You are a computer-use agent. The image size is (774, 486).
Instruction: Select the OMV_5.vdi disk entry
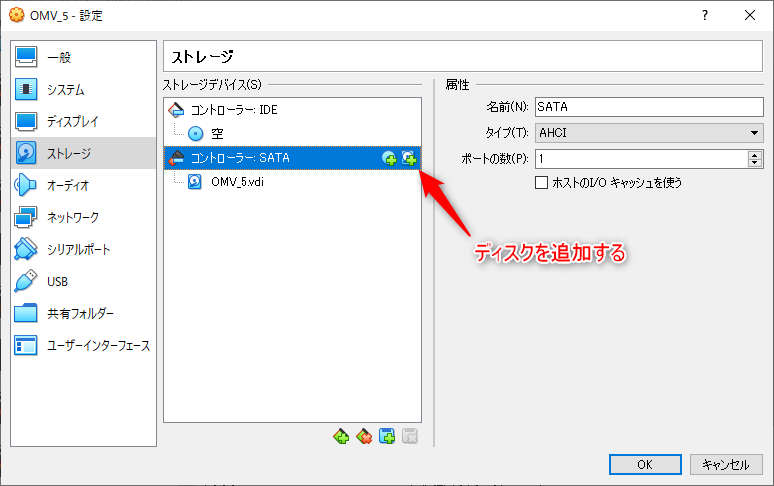(237, 181)
